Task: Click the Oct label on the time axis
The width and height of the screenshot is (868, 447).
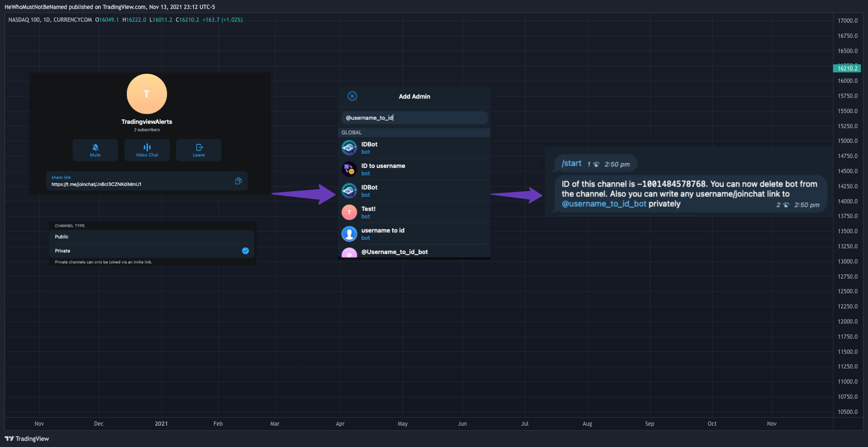Action: click(x=712, y=424)
